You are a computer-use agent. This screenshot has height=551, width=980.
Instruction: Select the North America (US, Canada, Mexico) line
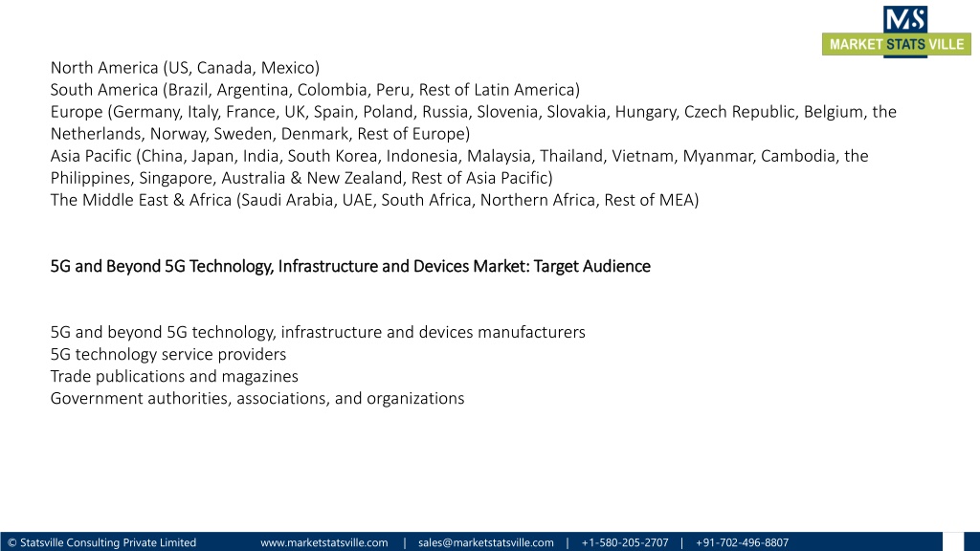pos(185,68)
